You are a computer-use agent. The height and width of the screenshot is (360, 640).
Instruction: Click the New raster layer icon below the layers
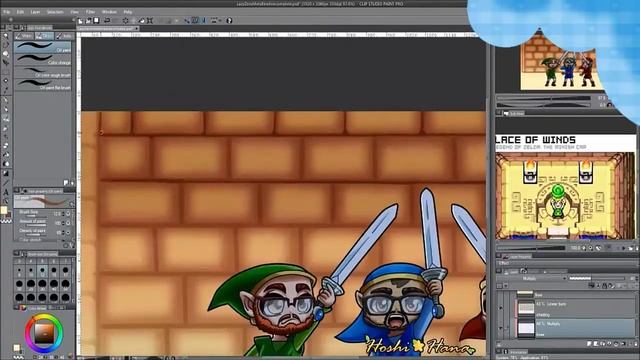[x=589, y=344]
